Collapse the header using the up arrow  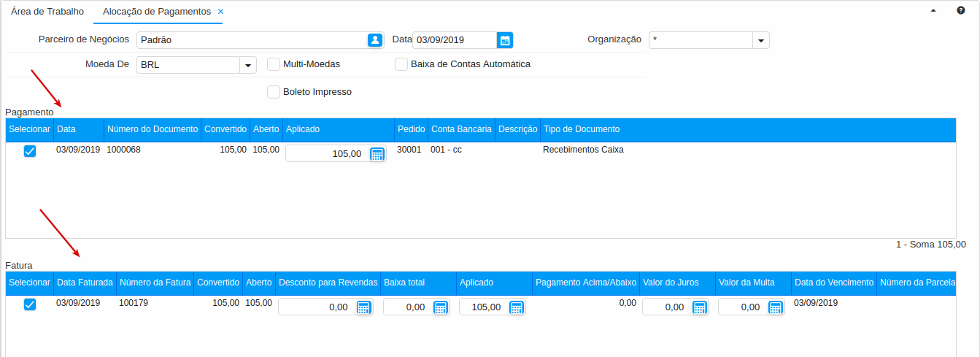coord(933,11)
